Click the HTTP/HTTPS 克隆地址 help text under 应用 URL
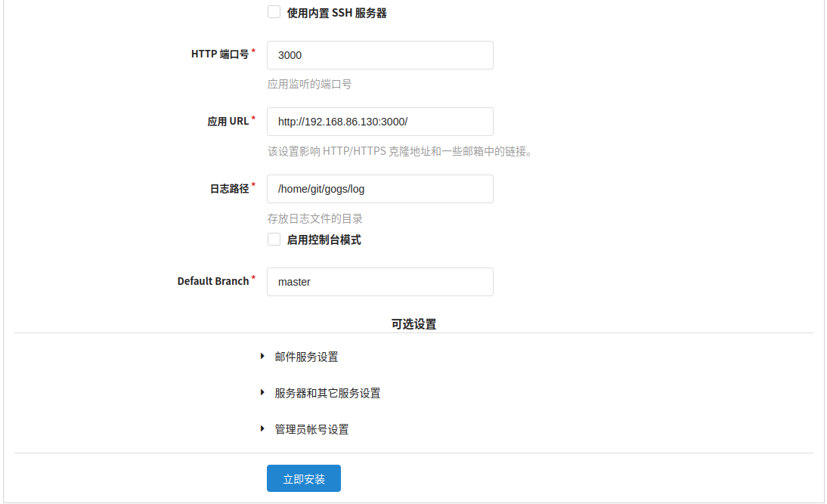The height and width of the screenshot is (504, 827). click(402, 151)
